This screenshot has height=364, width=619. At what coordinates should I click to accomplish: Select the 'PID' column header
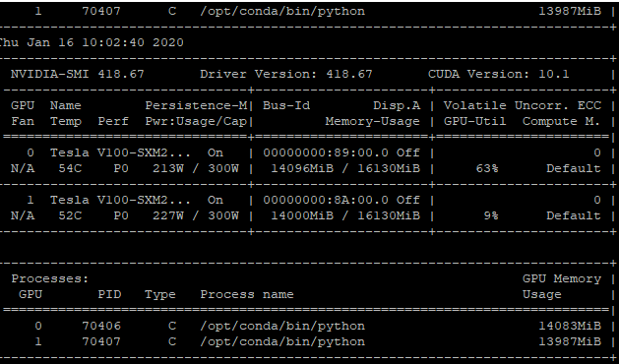coord(109,294)
